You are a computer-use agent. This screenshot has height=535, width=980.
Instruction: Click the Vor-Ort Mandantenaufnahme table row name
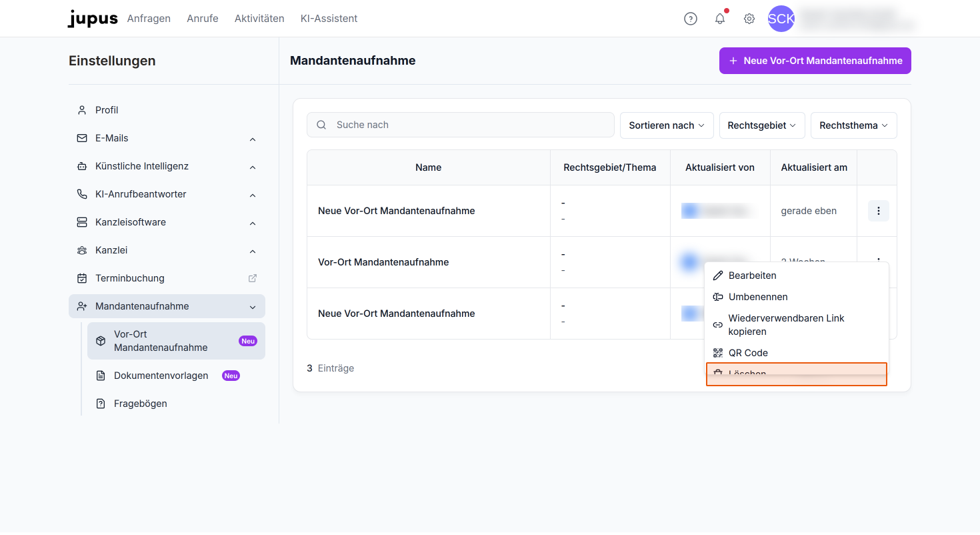[x=383, y=262]
